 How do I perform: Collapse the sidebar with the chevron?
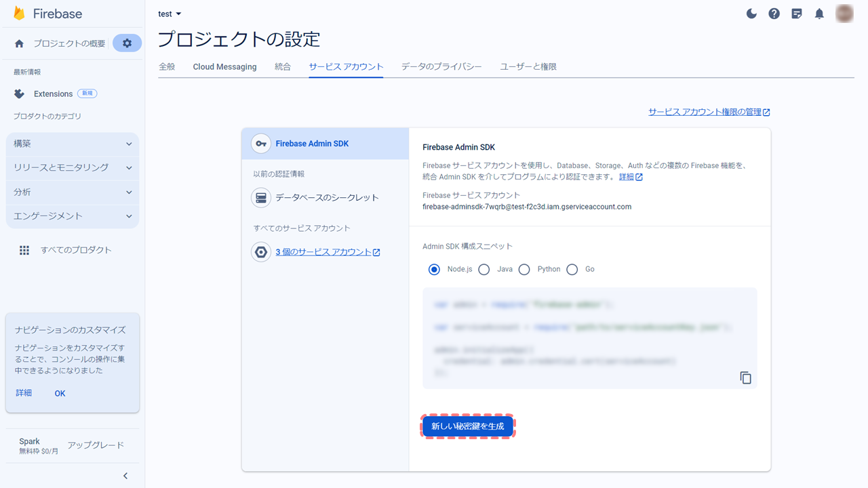[125, 476]
